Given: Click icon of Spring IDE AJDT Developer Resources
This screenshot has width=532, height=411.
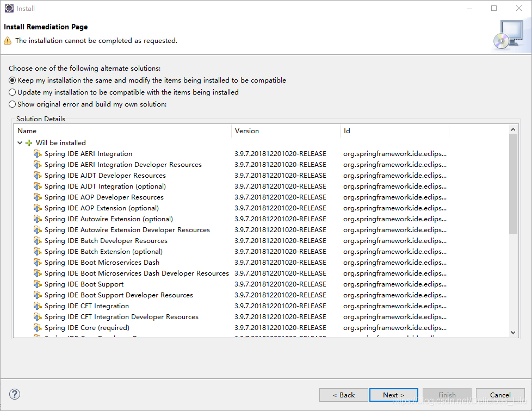Looking at the screenshot, I should tap(38, 175).
